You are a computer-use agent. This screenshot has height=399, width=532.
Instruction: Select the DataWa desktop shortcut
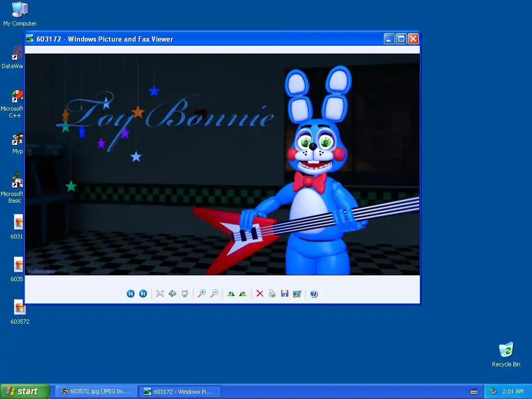click(x=12, y=57)
